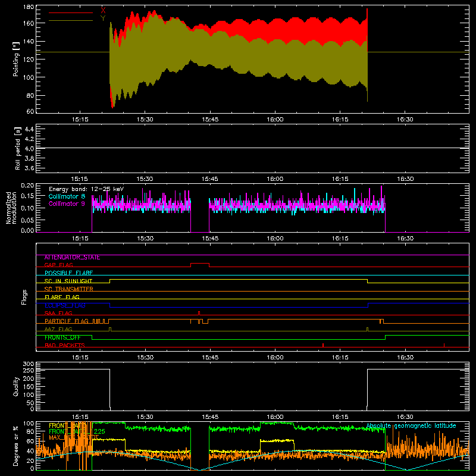Click the 'FRONTS_OFF' flag label

coord(62,337)
